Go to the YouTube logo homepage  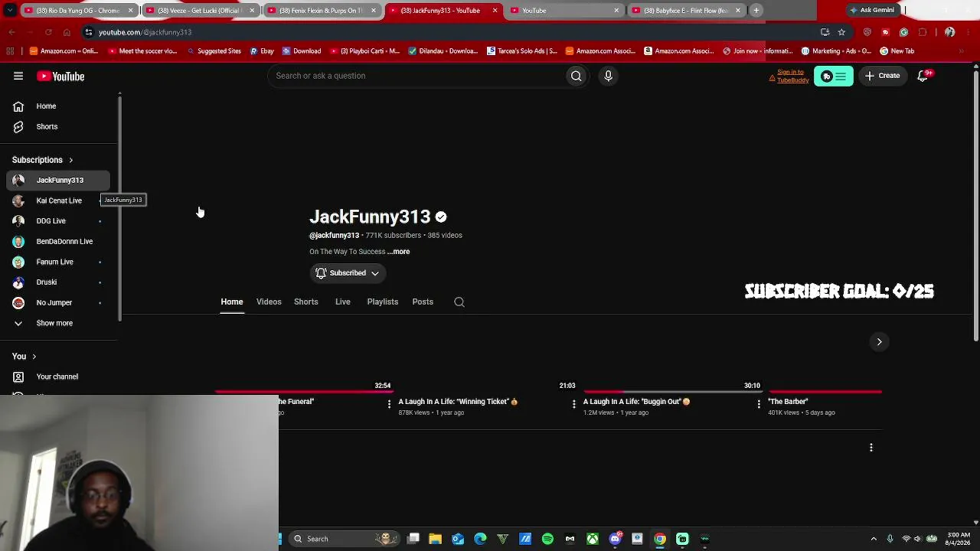click(x=60, y=77)
